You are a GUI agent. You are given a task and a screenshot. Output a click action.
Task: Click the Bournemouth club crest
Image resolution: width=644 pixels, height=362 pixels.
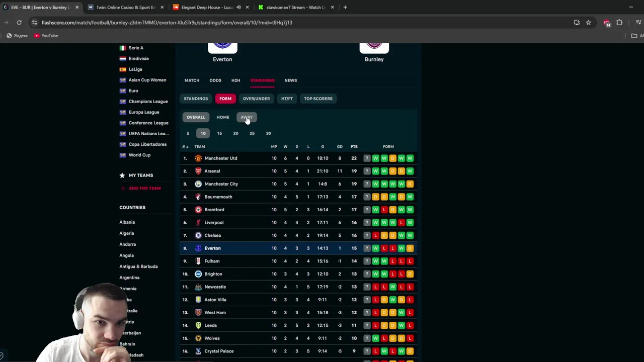pyautogui.click(x=198, y=197)
